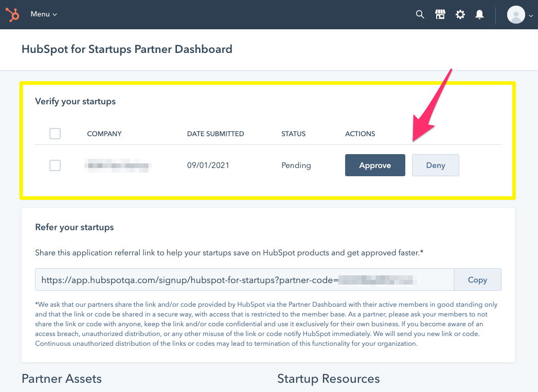Click the date 09/01/2021 cell

[208, 165]
